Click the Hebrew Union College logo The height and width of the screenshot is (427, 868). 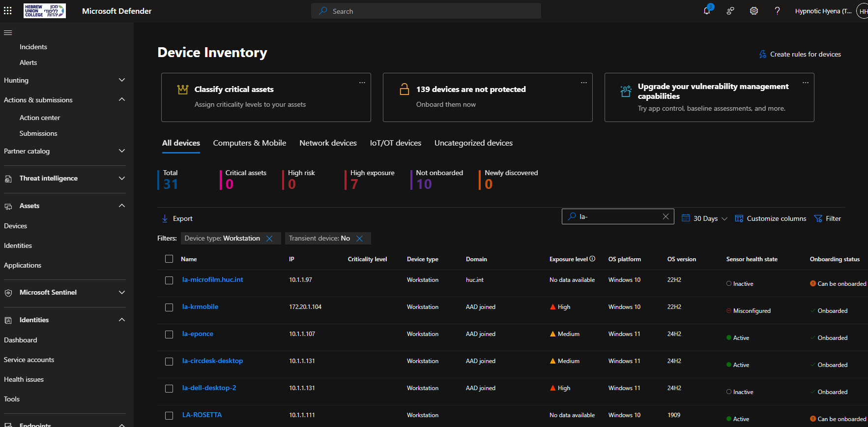tap(45, 11)
